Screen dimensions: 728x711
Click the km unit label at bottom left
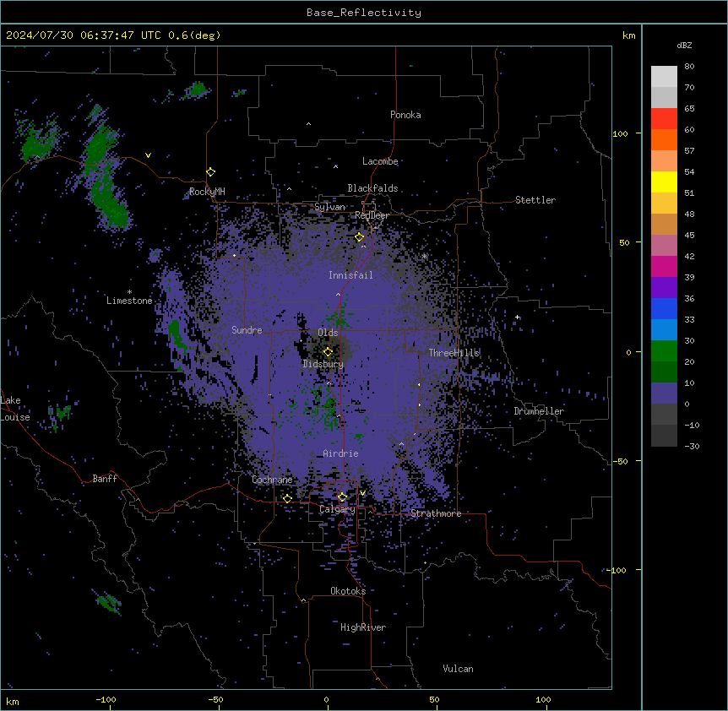[x=12, y=702]
